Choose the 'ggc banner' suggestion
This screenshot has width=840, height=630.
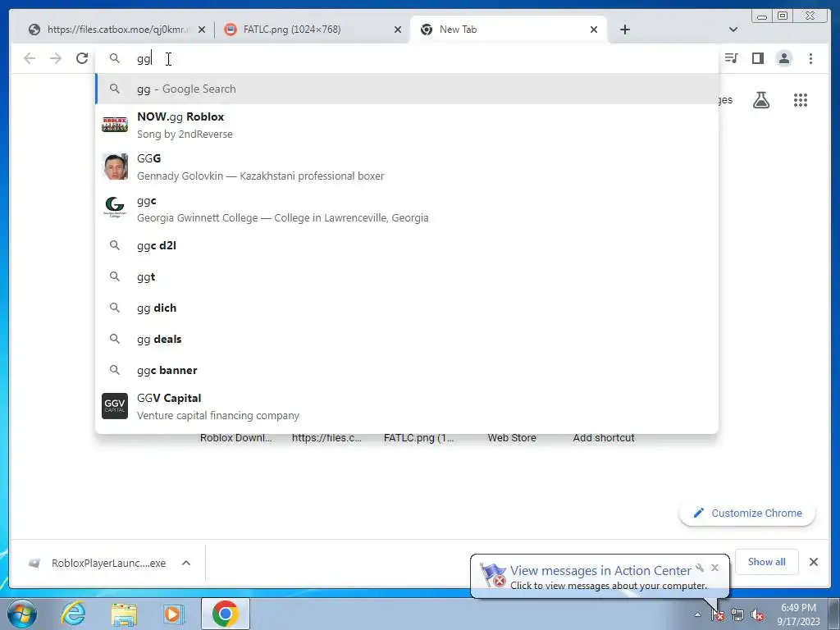pos(407,370)
